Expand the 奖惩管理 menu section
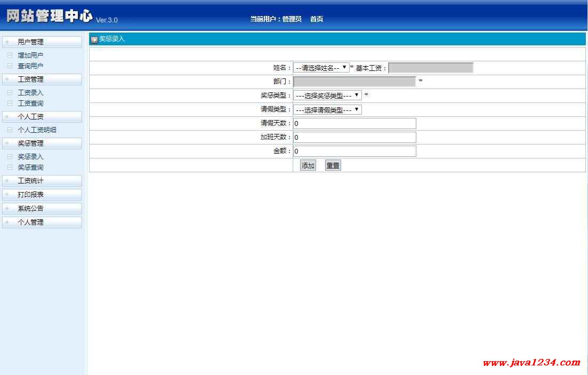The height and width of the screenshot is (375, 588). [42, 143]
